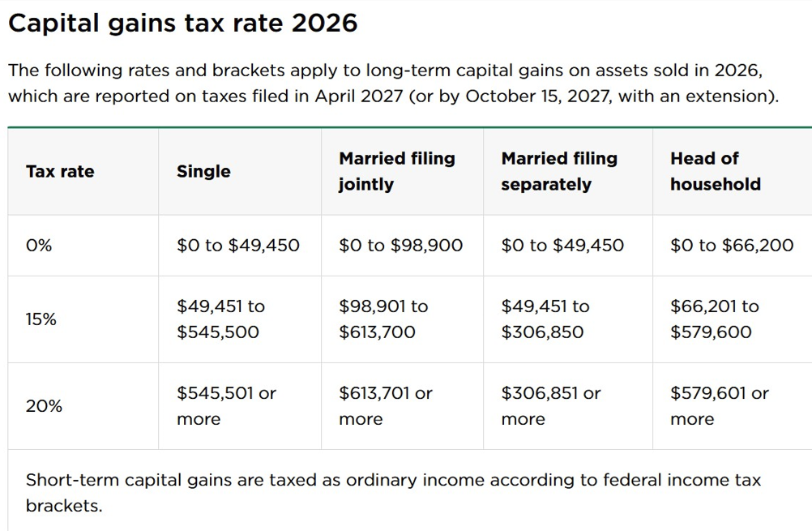
Task: Select the 15% tax rate cell
Action: pyautogui.click(x=41, y=319)
